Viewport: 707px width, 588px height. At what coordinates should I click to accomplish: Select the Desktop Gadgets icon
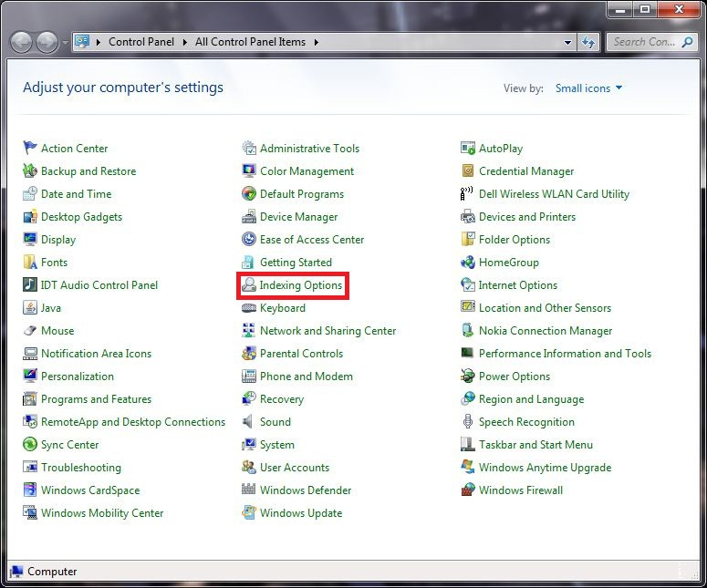(30, 216)
